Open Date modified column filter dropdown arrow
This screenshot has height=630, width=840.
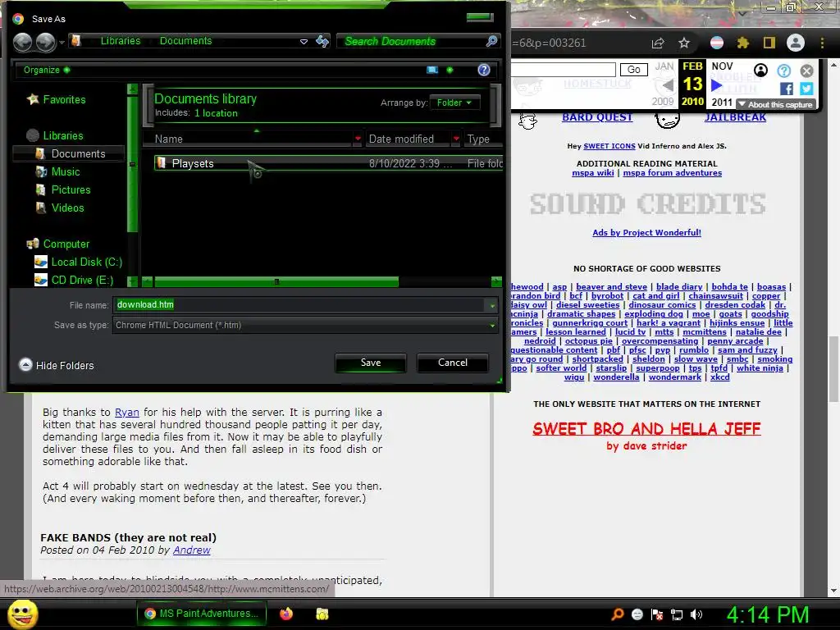(x=456, y=139)
